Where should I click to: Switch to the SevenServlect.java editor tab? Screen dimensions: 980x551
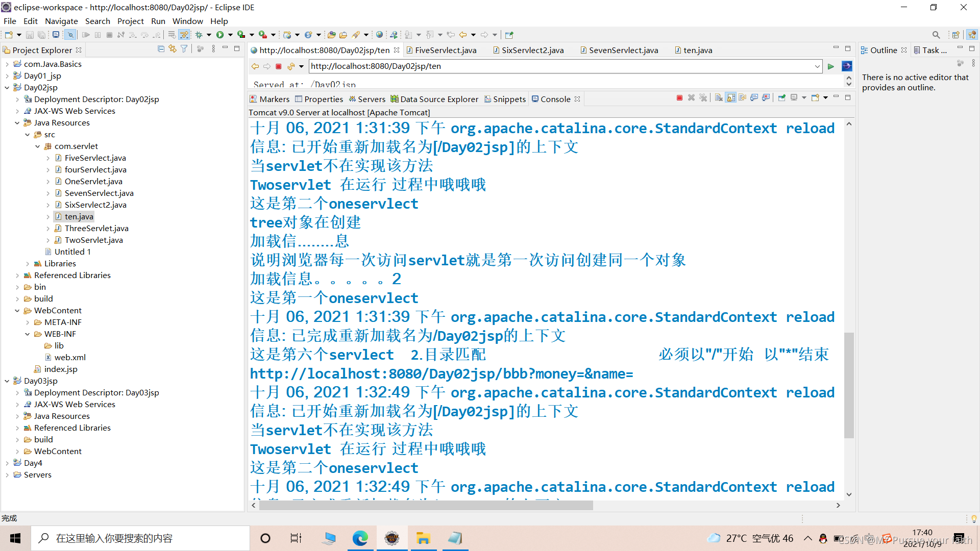point(623,50)
